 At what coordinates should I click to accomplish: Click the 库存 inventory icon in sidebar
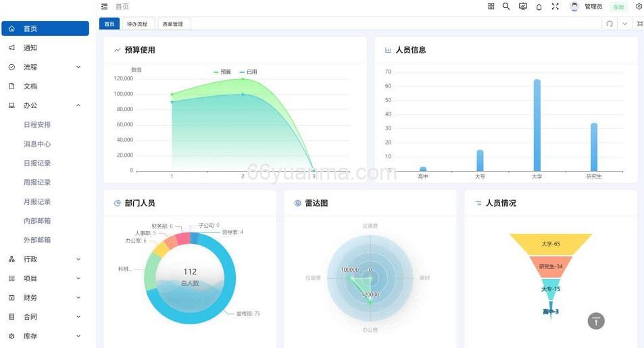click(x=12, y=336)
